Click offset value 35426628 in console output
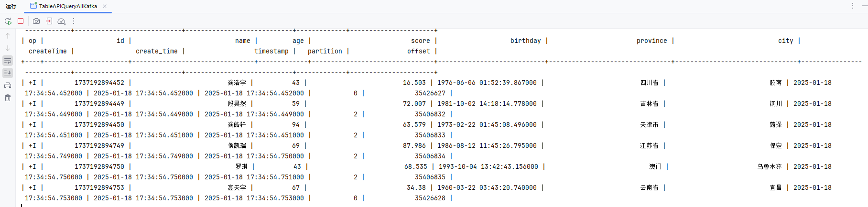Image resolution: width=868 pixels, height=207 pixels. pos(430,198)
